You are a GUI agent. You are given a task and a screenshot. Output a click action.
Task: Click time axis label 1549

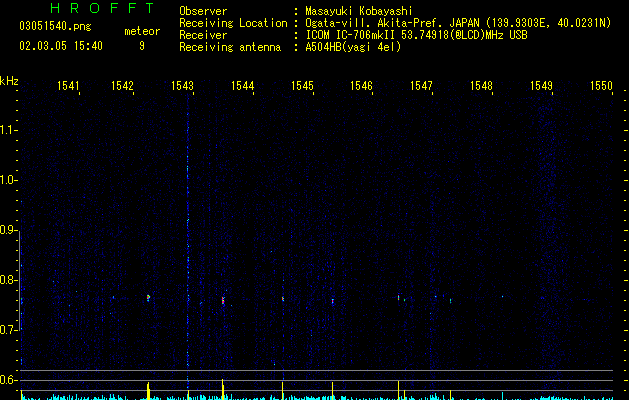pyautogui.click(x=541, y=85)
